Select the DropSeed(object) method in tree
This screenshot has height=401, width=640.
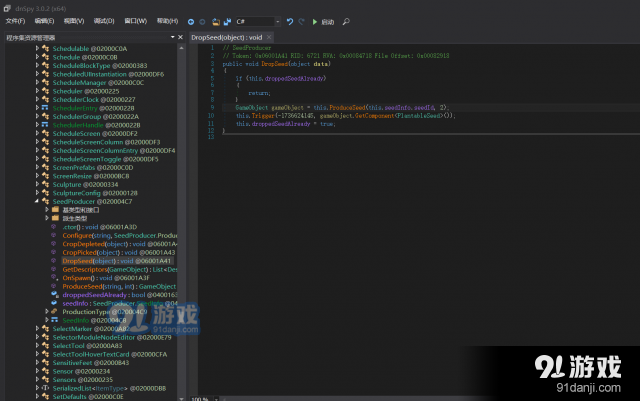(x=116, y=261)
